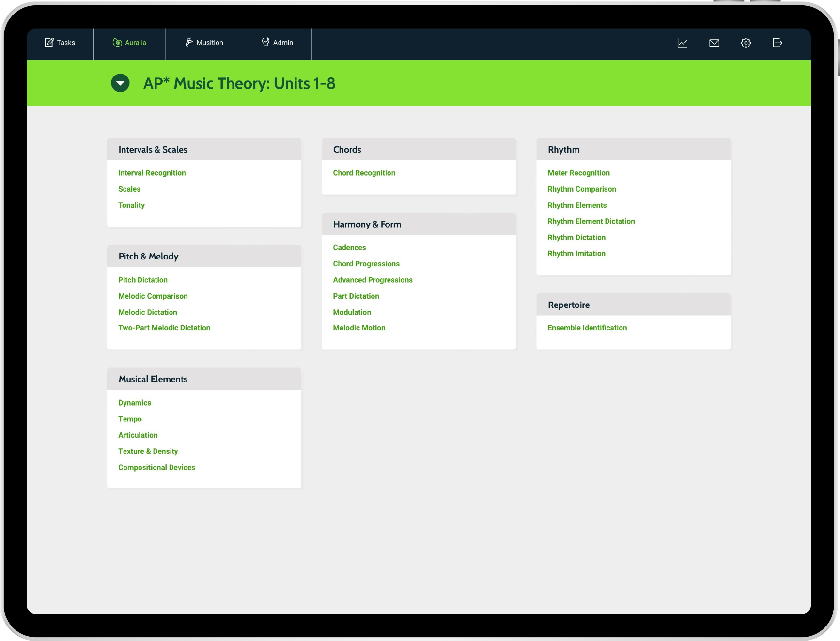
Task: Open the messages envelope icon
Action: 714,43
